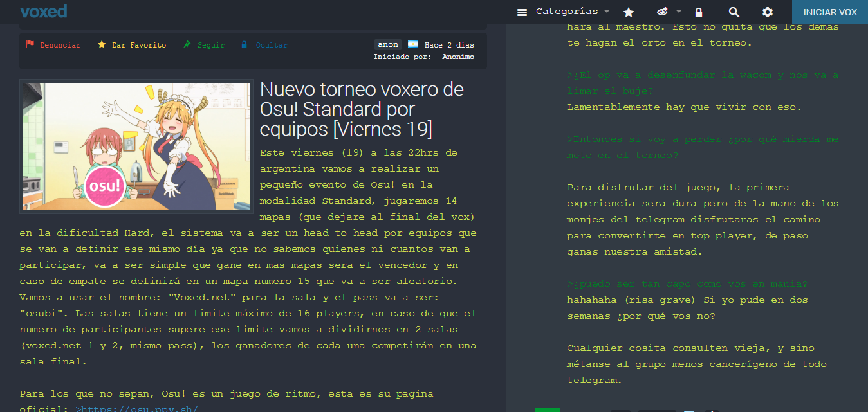
Task: Open the hamburger menu icon
Action: click(522, 12)
